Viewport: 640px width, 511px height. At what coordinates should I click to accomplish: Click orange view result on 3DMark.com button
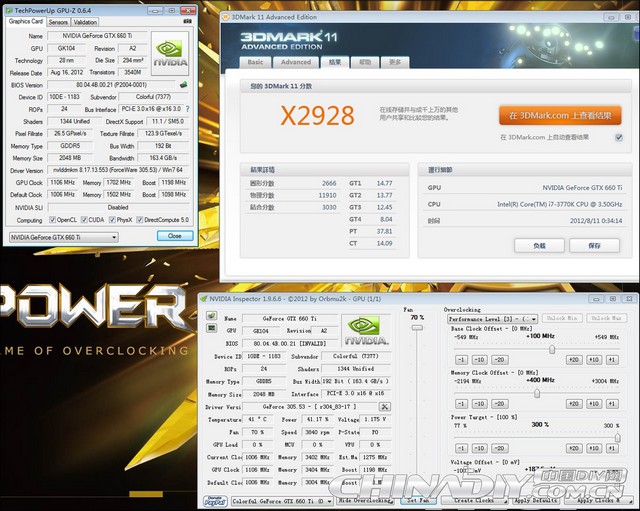(x=560, y=116)
